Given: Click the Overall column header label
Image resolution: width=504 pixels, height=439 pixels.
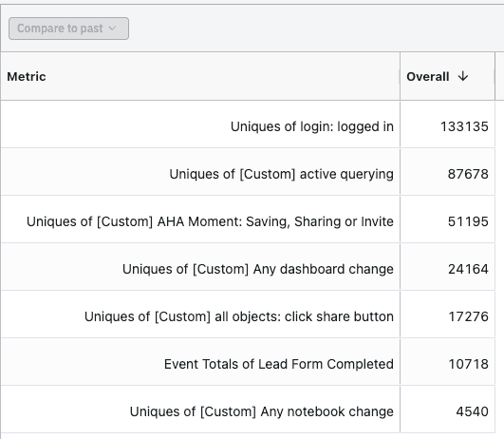Looking at the screenshot, I should click(x=428, y=77).
